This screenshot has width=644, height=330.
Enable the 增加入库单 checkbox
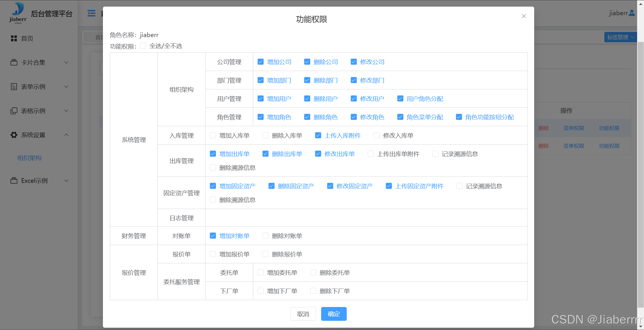click(x=213, y=135)
